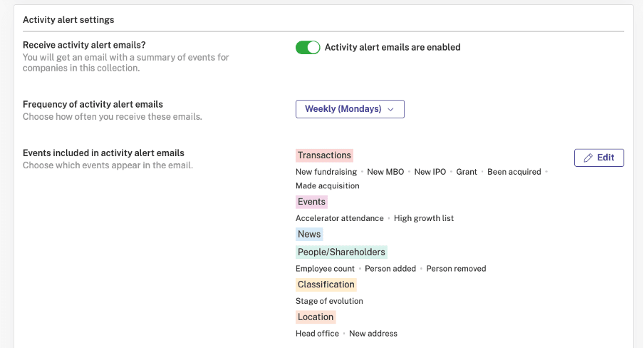Click the 'Accelerator attendance' event text
The height and width of the screenshot is (348, 644).
point(340,218)
